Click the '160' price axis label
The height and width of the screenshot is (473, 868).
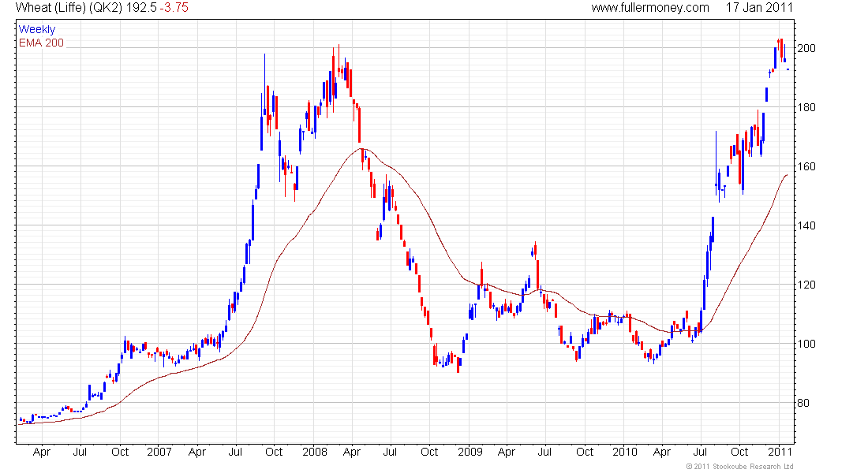tap(806, 166)
